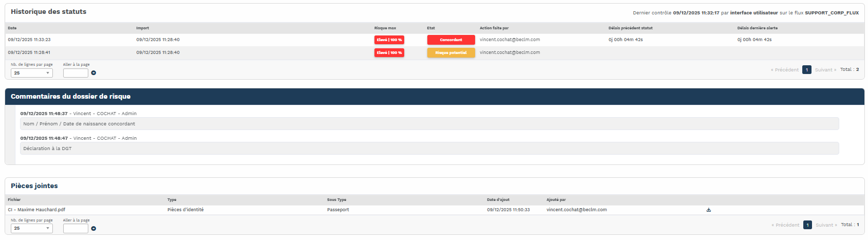Open rows-per-page dropdown in Historique des statuts
Viewport: 868px width, 240px height.
pos(32,73)
